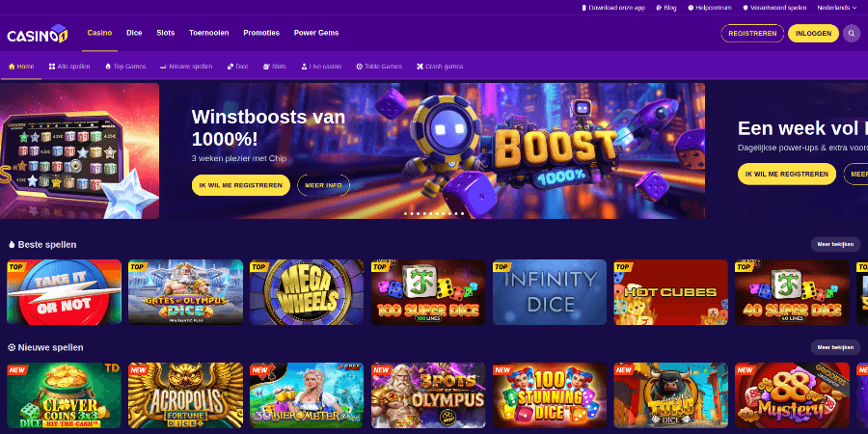Click the INLOGGEN button
This screenshot has width=868, height=434.
(813, 33)
